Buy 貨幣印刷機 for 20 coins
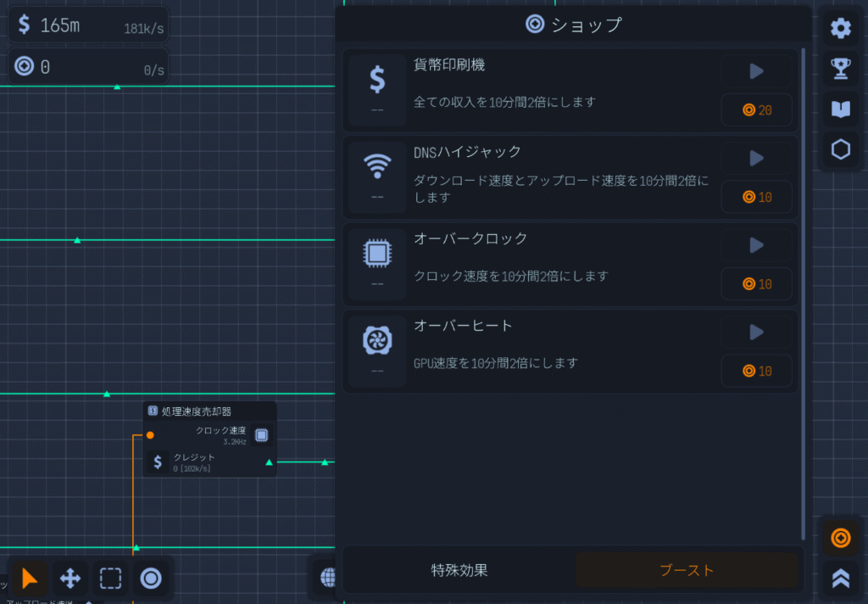868x604 pixels. pyautogui.click(x=756, y=110)
